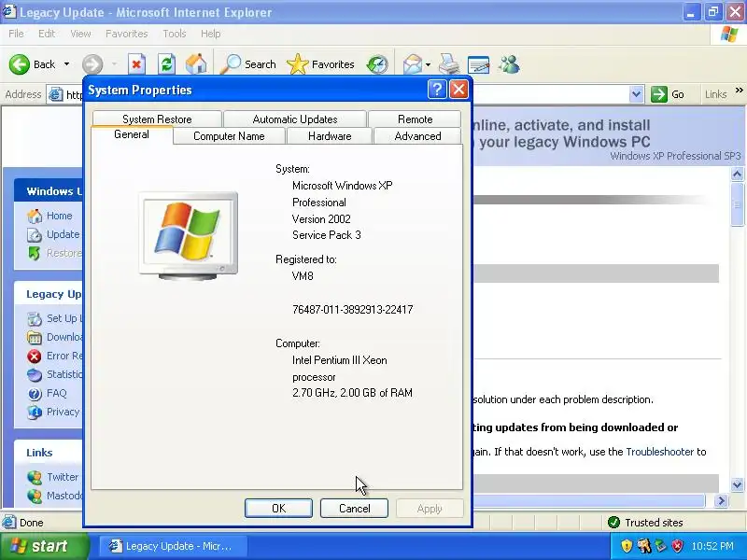Click the Update history icon in sidebar

pyautogui.click(x=35, y=235)
